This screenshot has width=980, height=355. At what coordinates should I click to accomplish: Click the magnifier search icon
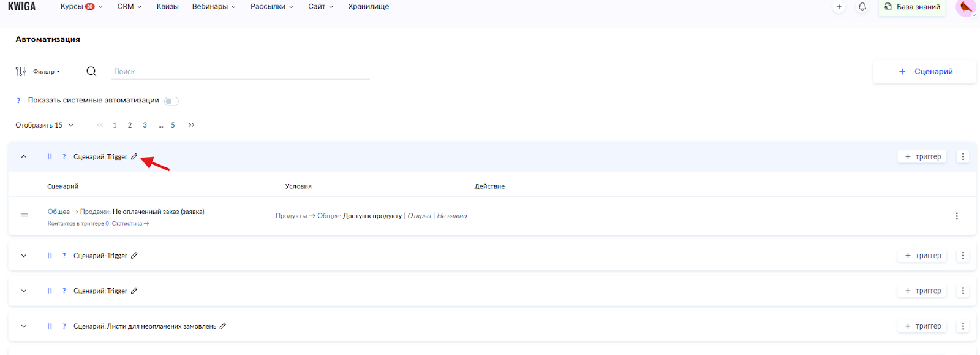pyautogui.click(x=91, y=71)
